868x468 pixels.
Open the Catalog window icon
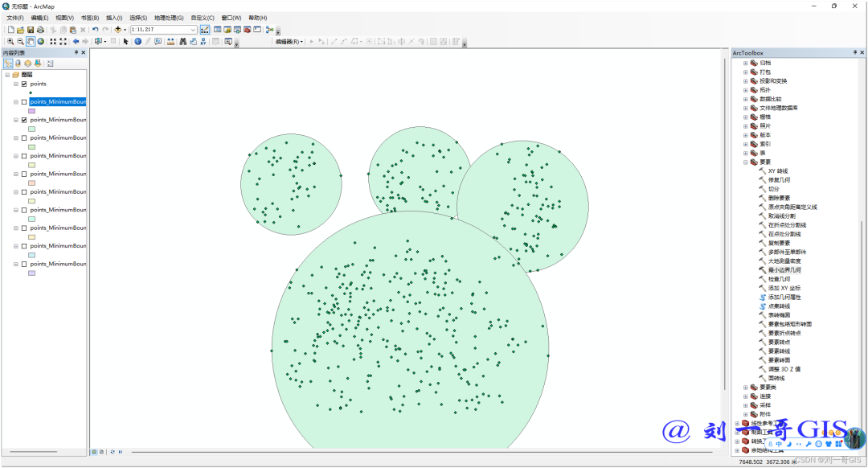(x=227, y=30)
